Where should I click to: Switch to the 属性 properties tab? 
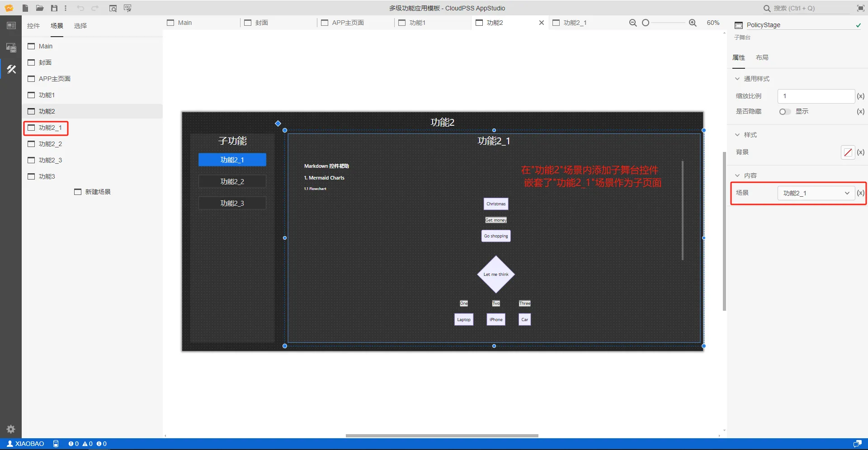coord(739,57)
